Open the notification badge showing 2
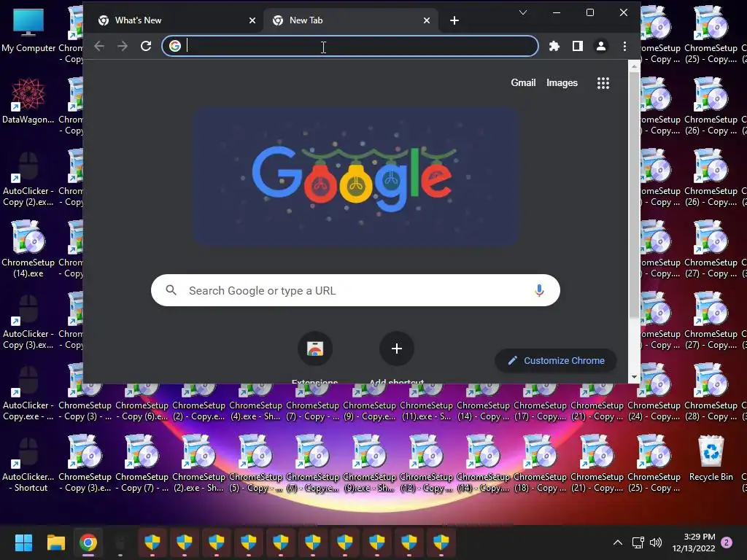 (x=727, y=542)
